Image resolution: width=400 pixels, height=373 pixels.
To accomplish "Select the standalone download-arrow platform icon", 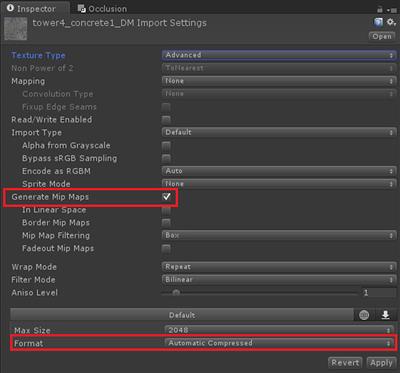I will click(386, 315).
